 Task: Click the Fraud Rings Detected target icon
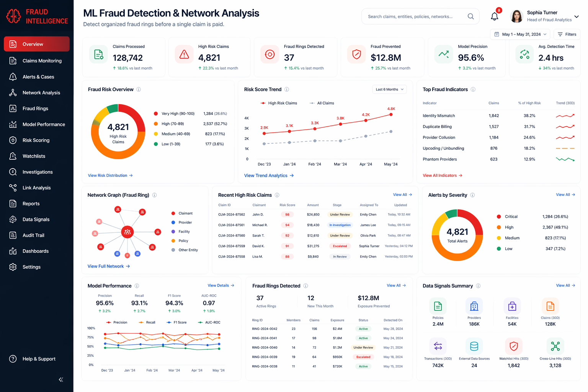[x=270, y=54]
